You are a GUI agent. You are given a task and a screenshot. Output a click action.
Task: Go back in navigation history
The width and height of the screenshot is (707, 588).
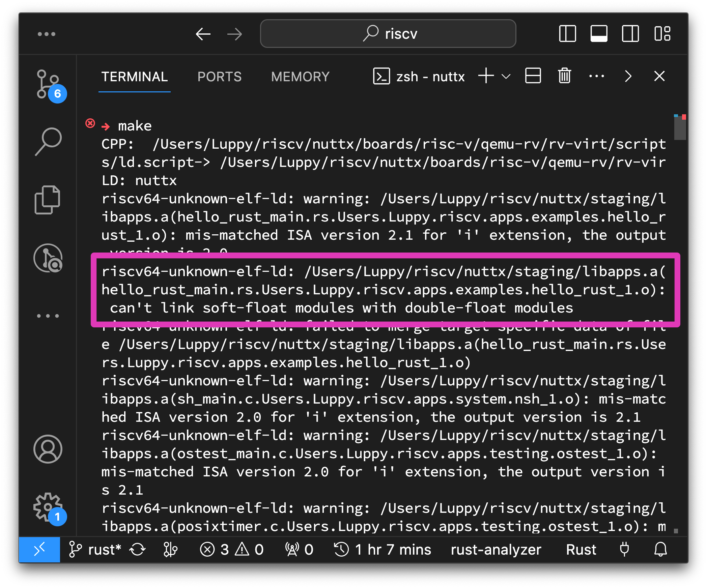point(203,34)
